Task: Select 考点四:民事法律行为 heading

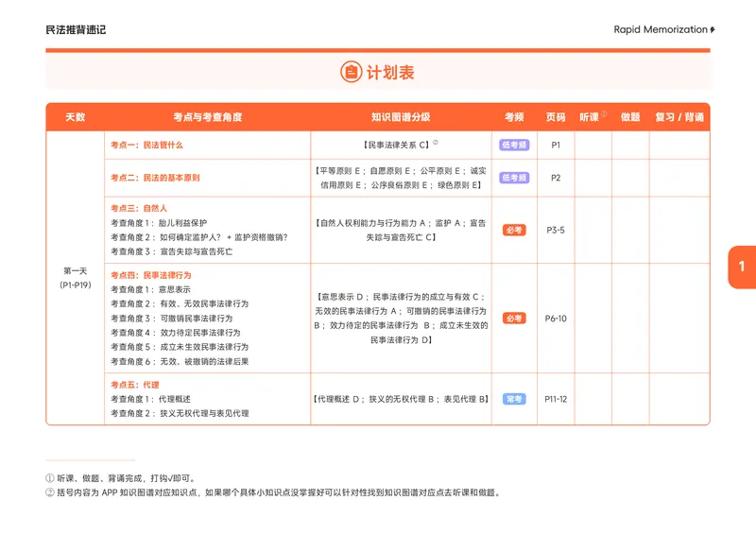Action: (x=151, y=275)
